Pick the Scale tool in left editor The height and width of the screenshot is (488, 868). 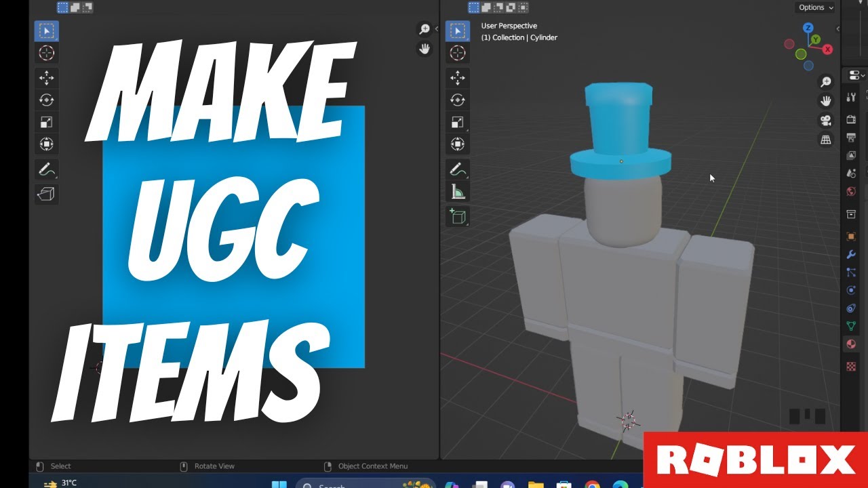[46, 122]
